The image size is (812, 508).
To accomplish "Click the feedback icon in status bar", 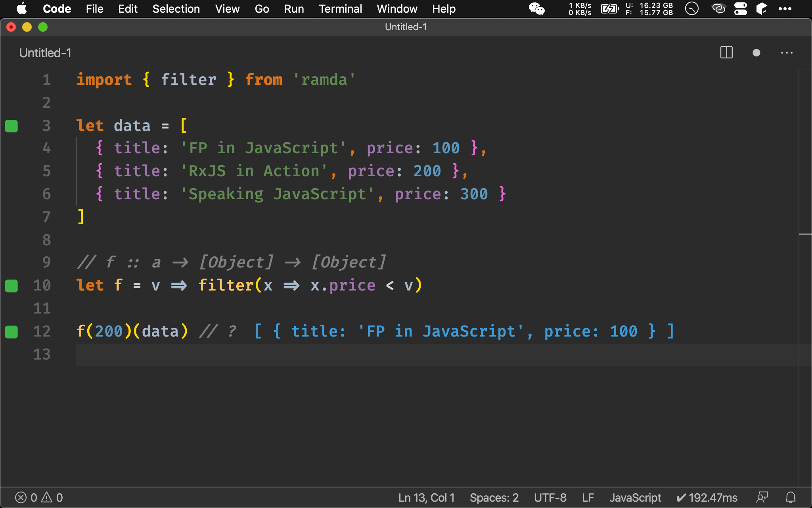I will click(762, 498).
